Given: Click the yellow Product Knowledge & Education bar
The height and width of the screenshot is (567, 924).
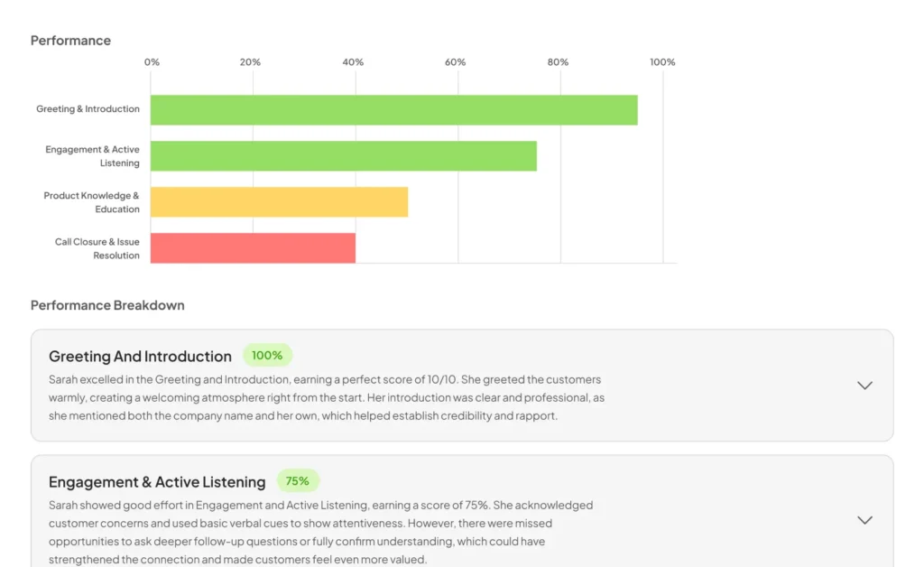Looking at the screenshot, I should click(279, 201).
